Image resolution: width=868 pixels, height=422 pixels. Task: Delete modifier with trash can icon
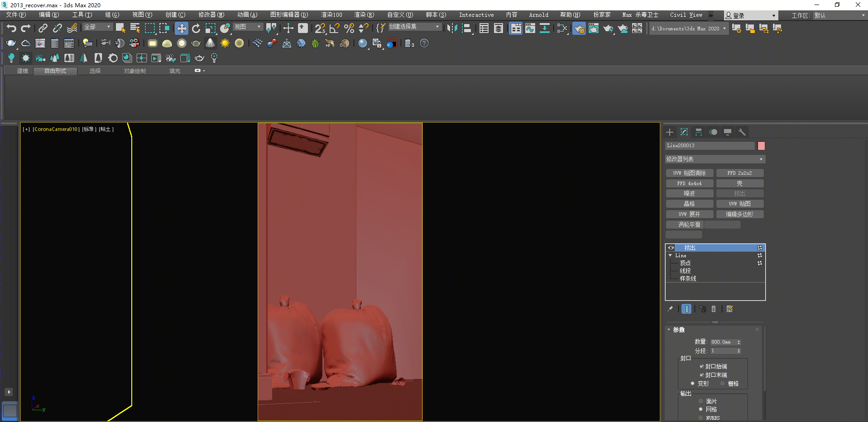pos(714,309)
